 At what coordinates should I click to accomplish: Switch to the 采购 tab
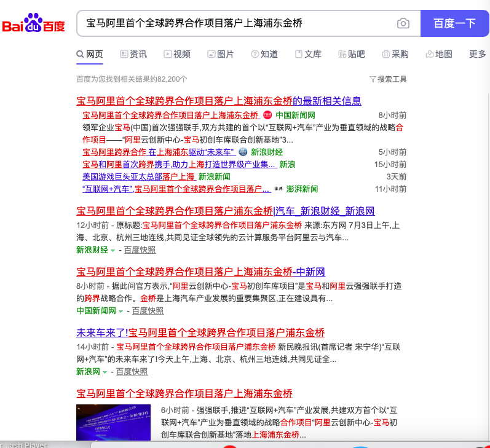tap(395, 54)
